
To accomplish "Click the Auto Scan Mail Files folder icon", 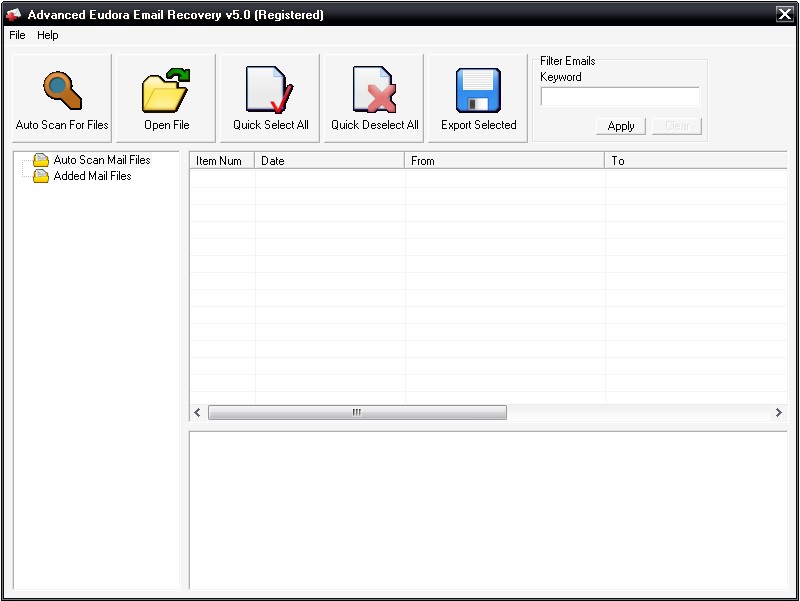I will [41, 160].
